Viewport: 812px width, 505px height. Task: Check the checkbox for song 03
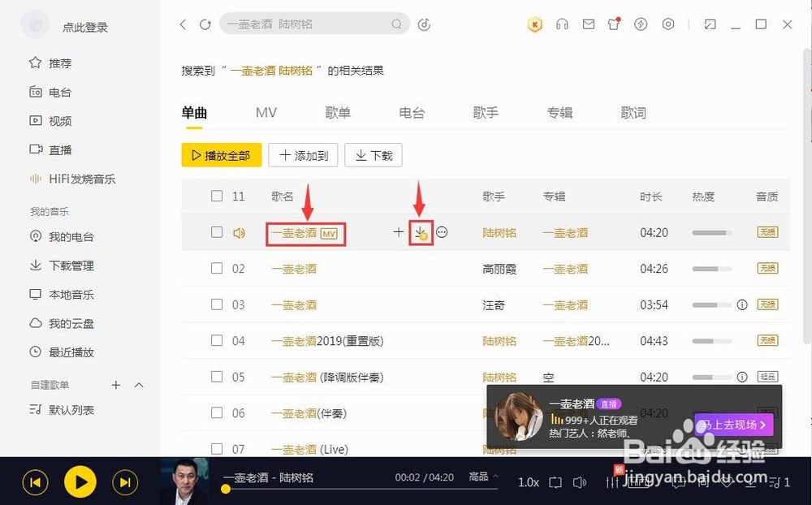point(217,304)
